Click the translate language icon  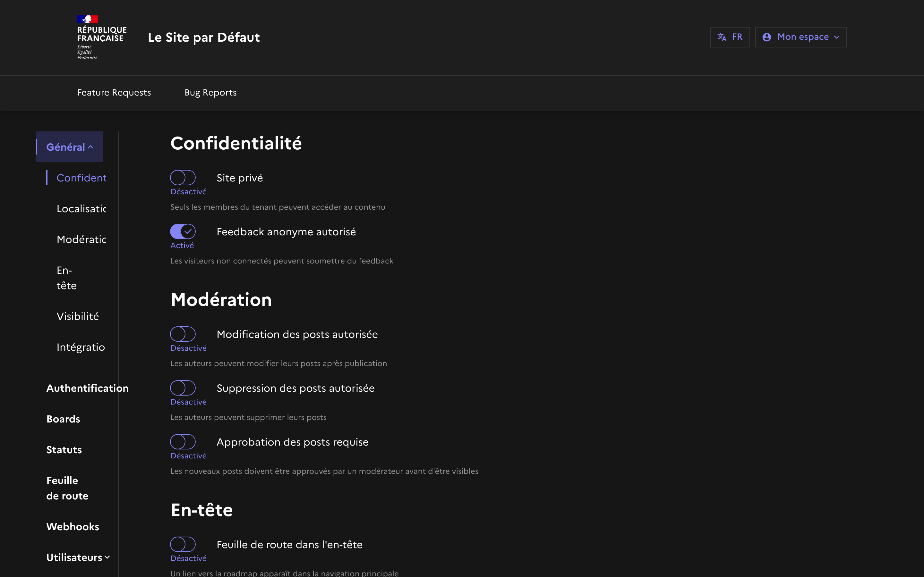722,37
